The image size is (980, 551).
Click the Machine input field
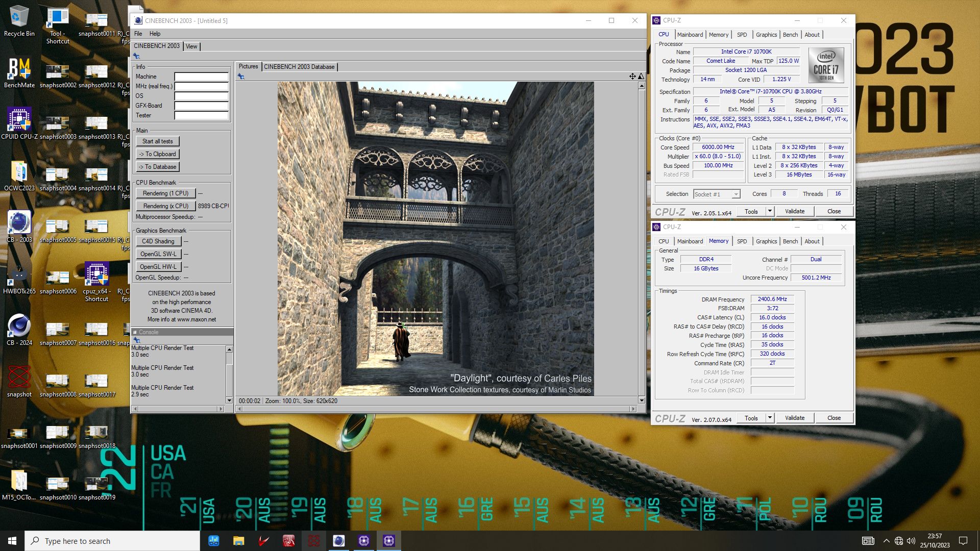(201, 77)
